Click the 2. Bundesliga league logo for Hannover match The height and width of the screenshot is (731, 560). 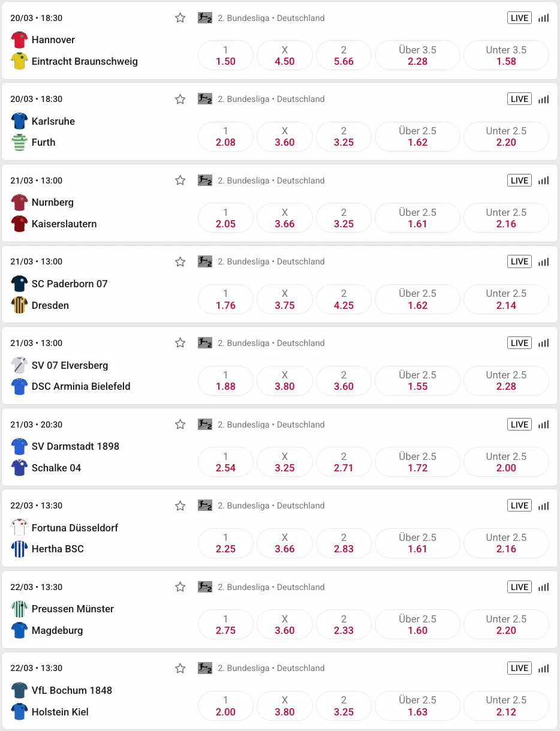(204, 17)
